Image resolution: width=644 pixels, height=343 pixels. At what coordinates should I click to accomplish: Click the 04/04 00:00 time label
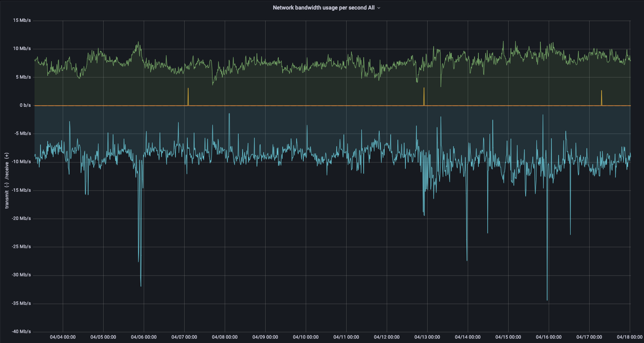coord(63,337)
